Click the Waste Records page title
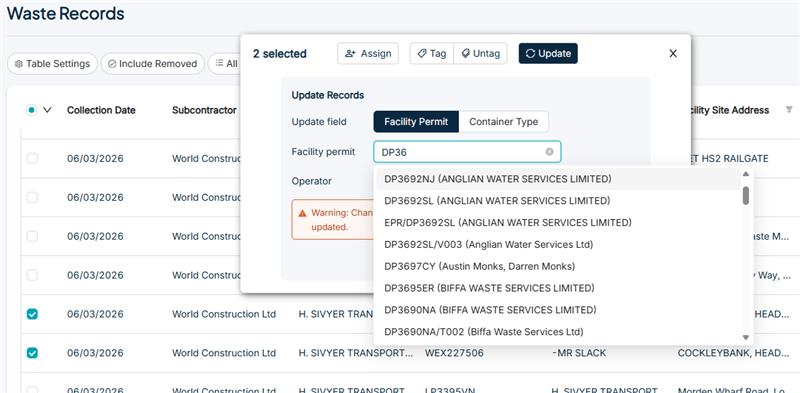 [65, 13]
